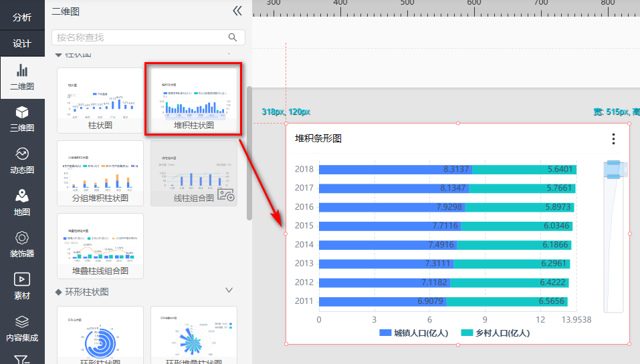Switch to the 设计 tab
The height and width of the screenshot is (364, 640).
pyautogui.click(x=22, y=43)
